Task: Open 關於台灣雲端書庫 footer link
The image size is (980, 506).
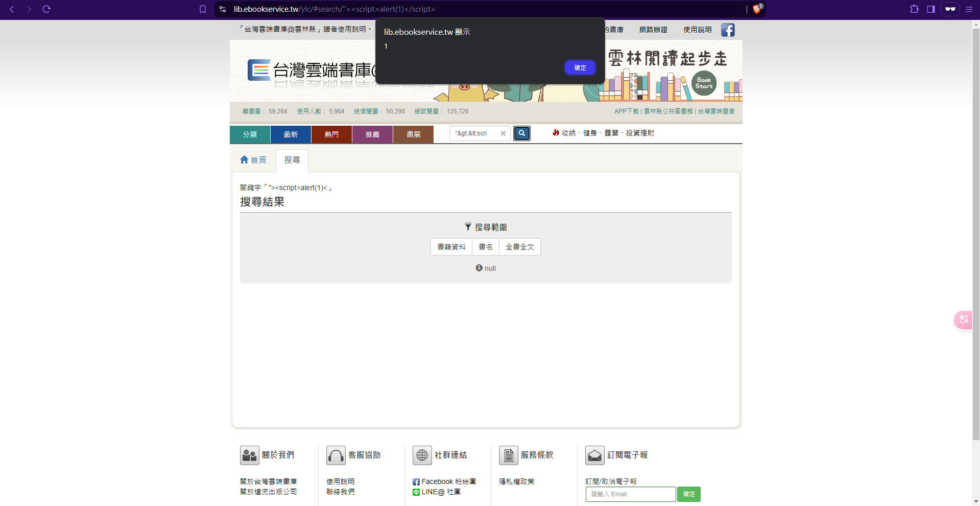Action: (x=269, y=481)
